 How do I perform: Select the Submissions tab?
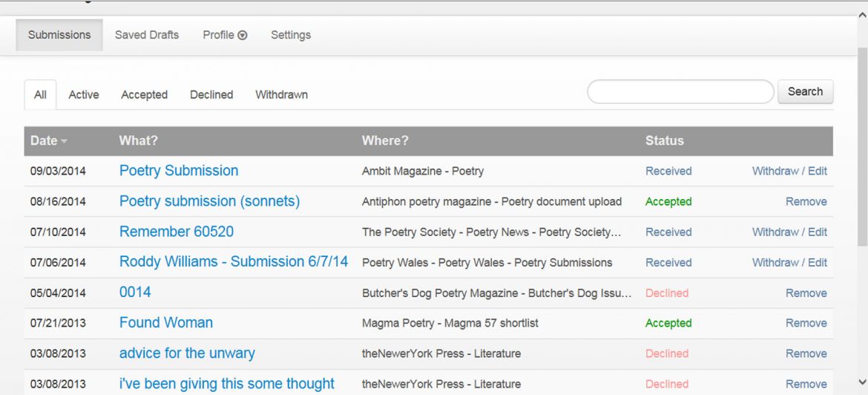(59, 35)
